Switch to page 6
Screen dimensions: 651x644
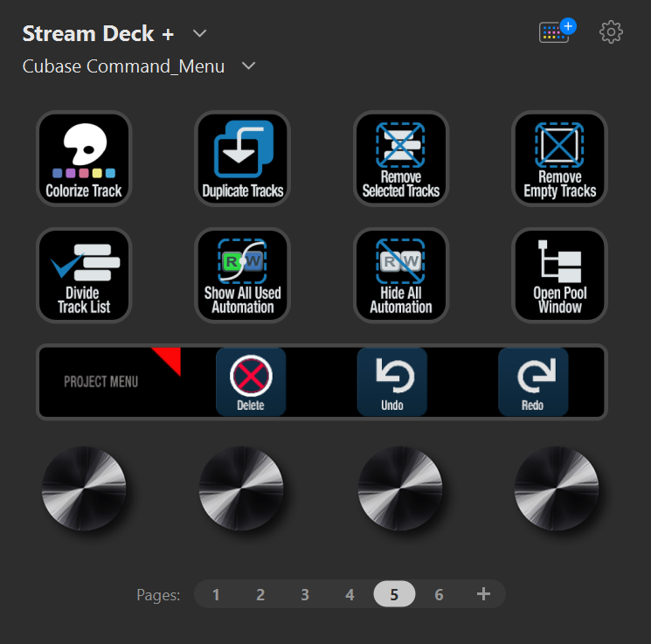(439, 594)
